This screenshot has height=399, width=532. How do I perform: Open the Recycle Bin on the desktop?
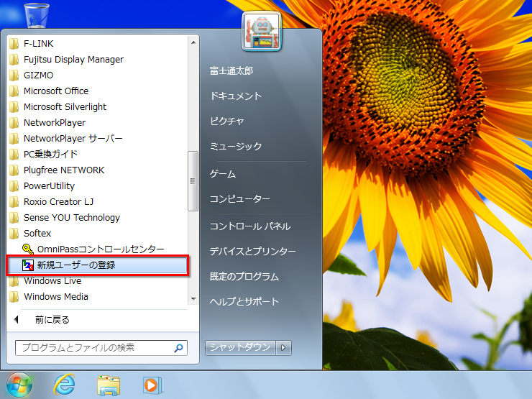36,14
